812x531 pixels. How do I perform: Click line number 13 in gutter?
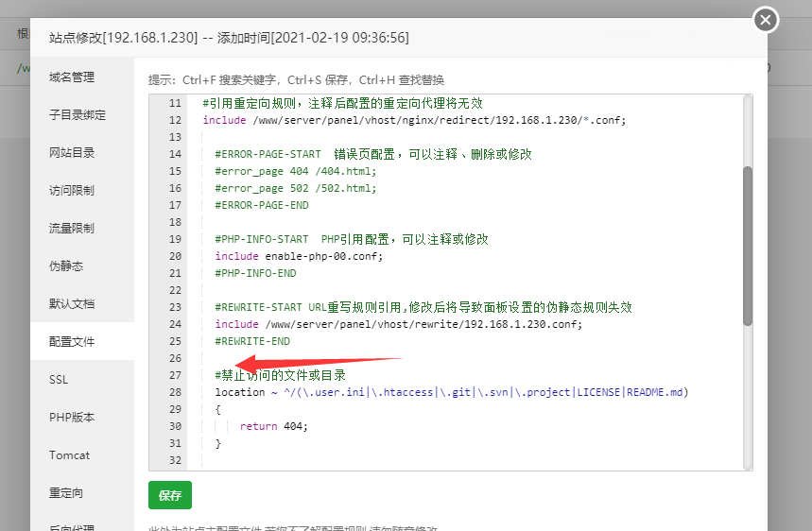click(175, 137)
